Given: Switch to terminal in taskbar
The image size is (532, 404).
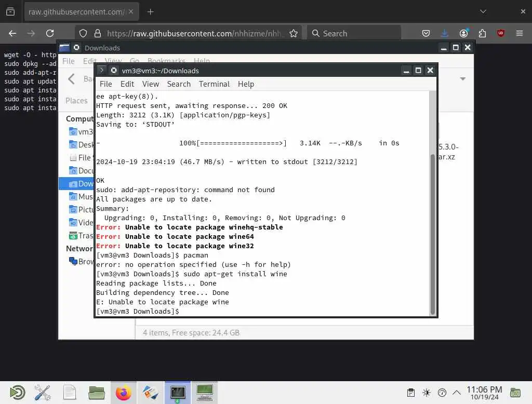Looking at the screenshot, I should click(178, 393).
